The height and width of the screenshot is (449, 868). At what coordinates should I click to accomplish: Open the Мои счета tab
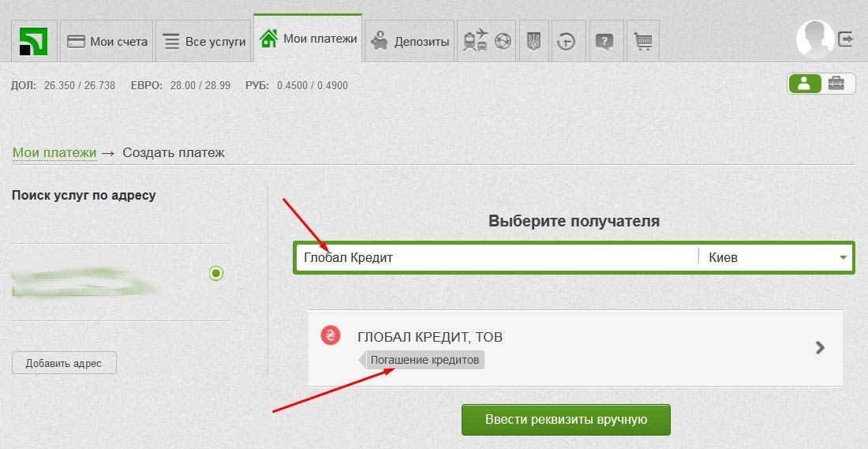107,42
